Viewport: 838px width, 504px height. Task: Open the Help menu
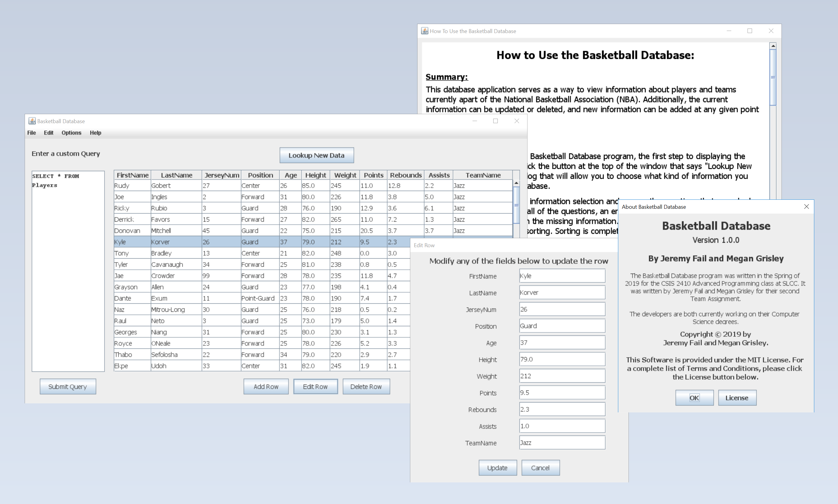click(95, 133)
